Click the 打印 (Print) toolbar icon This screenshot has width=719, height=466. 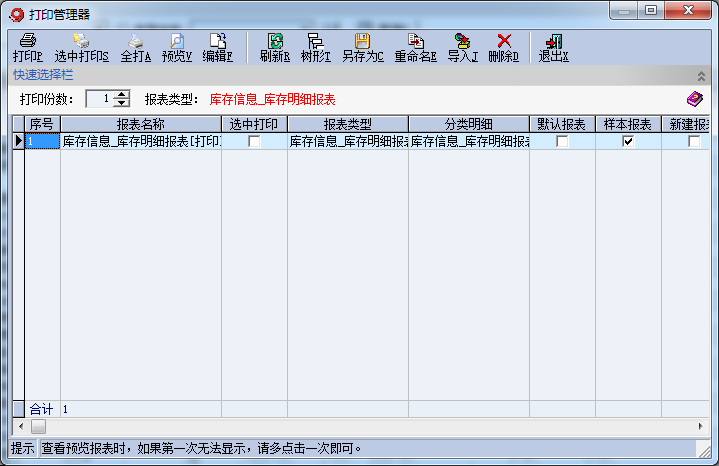tap(28, 41)
